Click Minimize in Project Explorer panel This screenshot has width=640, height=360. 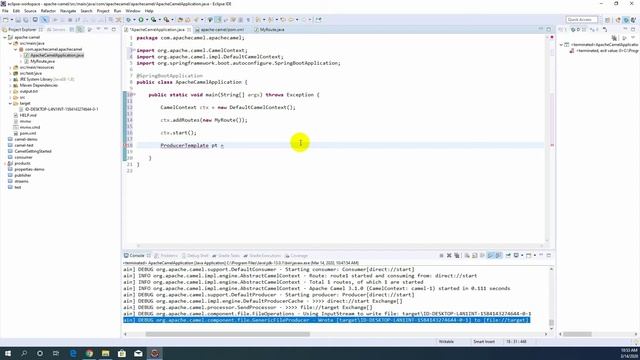(x=106, y=29)
